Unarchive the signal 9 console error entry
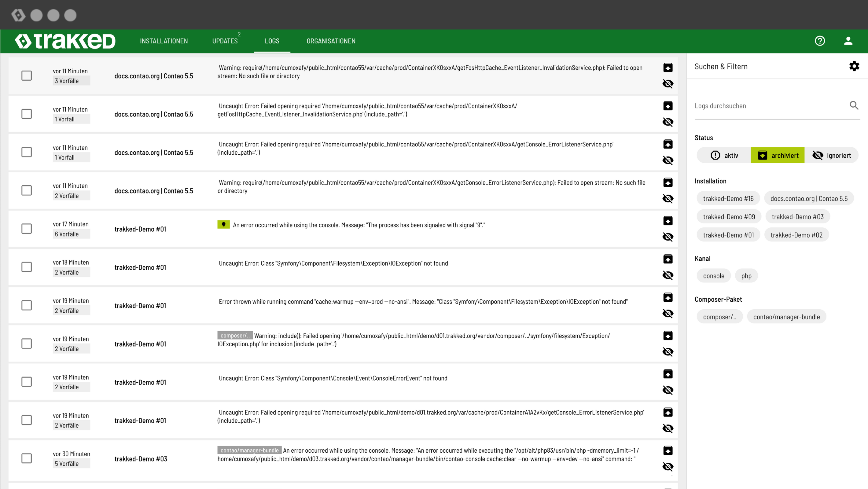The image size is (868, 489). [668, 221]
